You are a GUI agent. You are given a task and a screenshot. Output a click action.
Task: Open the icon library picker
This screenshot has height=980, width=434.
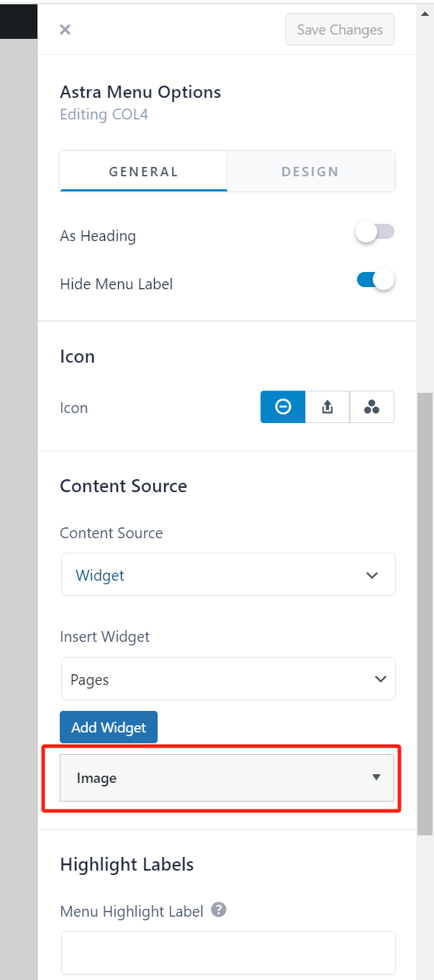click(x=371, y=407)
